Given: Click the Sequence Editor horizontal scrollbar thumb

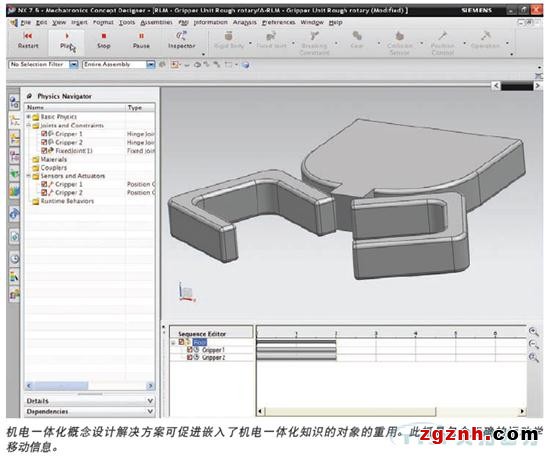Looking at the screenshot, I should [350, 411].
